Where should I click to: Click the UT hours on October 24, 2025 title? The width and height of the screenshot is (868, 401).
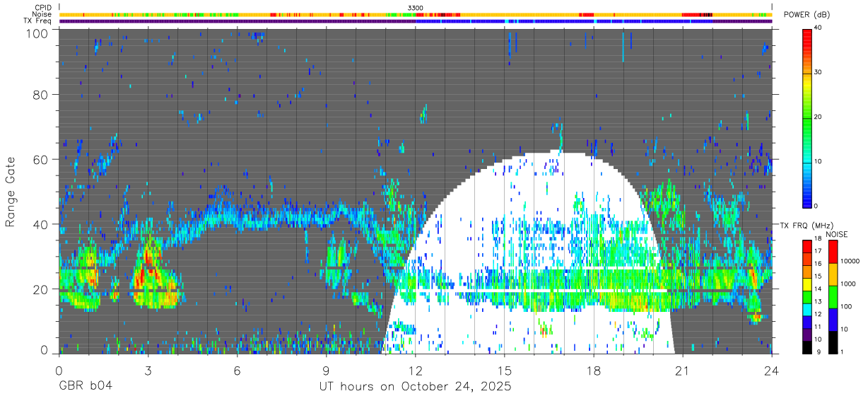click(x=416, y=387)
